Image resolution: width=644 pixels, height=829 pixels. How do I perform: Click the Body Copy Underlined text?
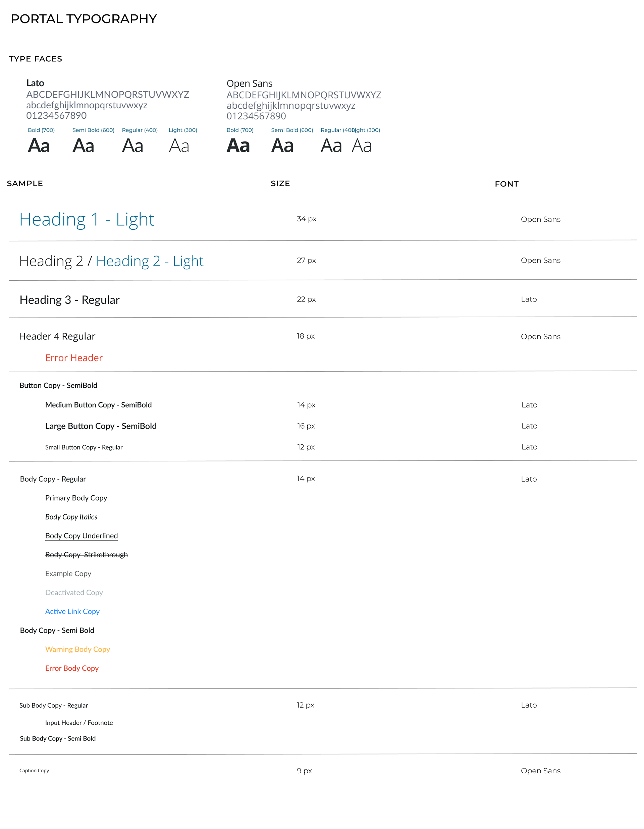pyautogui.click(x=81, y=536)
